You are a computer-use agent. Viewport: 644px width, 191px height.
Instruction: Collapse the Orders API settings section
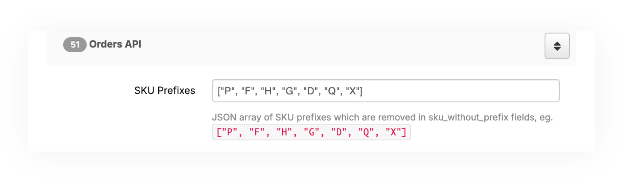557,46
